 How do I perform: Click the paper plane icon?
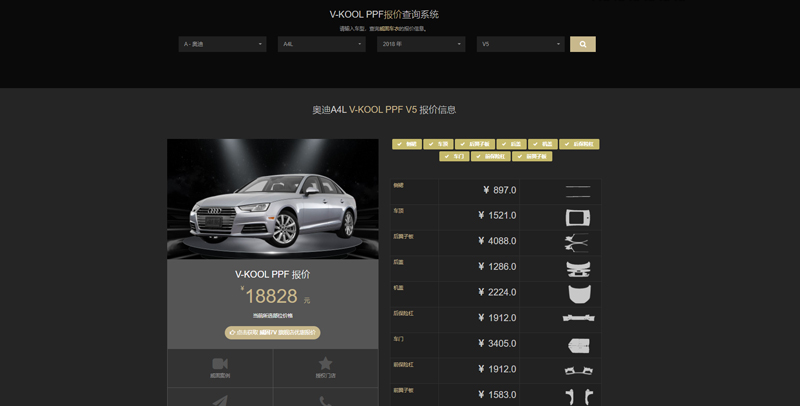pos(220,401)
